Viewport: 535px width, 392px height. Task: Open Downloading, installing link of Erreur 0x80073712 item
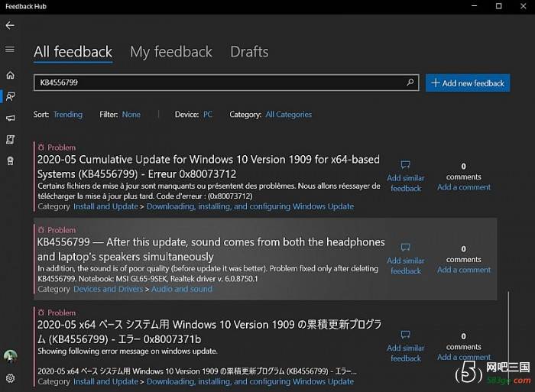[x=250, y=206]
